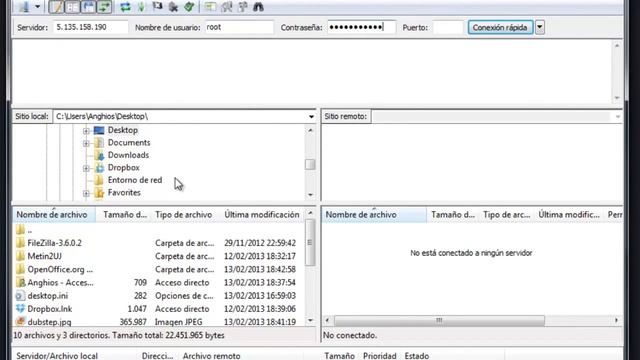Expand the Documents tree node
This screenshot has width=640, height=360.
(86, 143)
